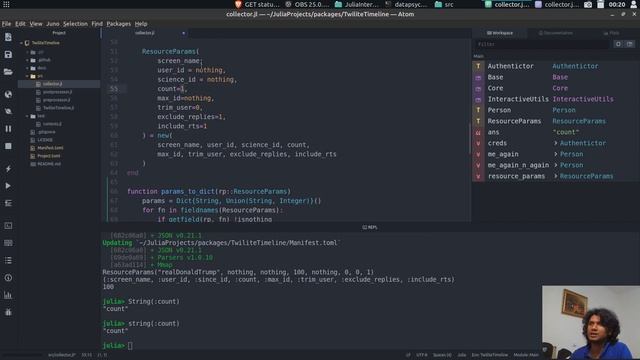
Task: Switch to src file manager window in taskbar
Action: point(444,4)
